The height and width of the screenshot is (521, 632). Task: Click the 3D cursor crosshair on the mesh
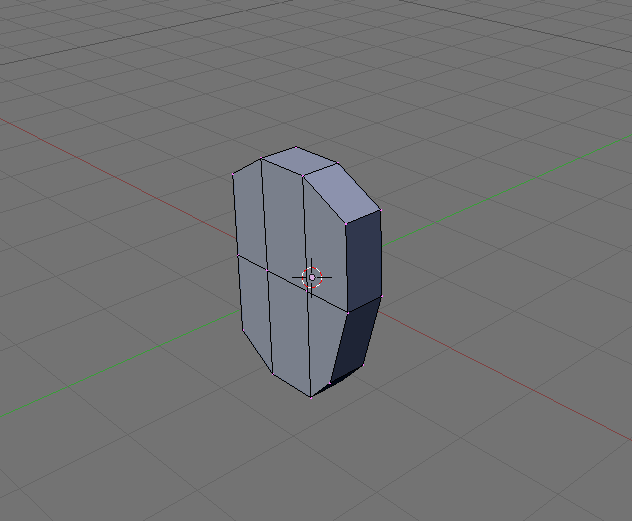312,277
